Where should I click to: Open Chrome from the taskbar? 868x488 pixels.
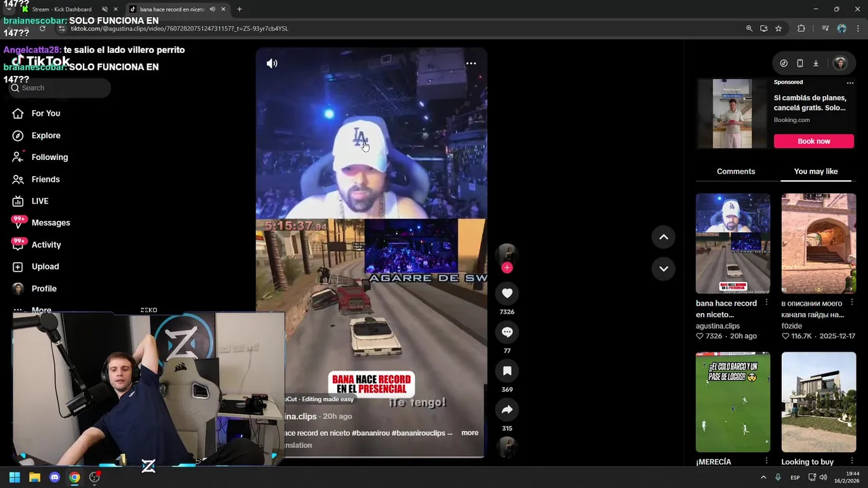tap(75, 477)
